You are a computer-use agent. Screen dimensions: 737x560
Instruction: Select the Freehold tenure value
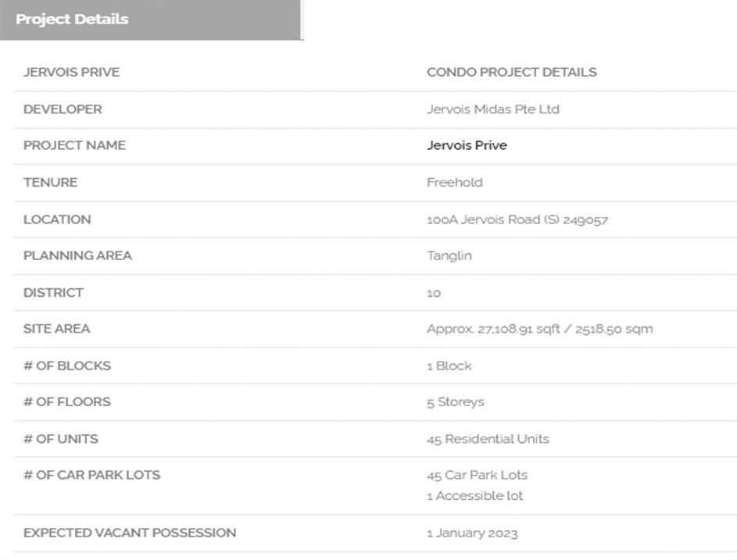pyautogui.click(x=454, y=183)
